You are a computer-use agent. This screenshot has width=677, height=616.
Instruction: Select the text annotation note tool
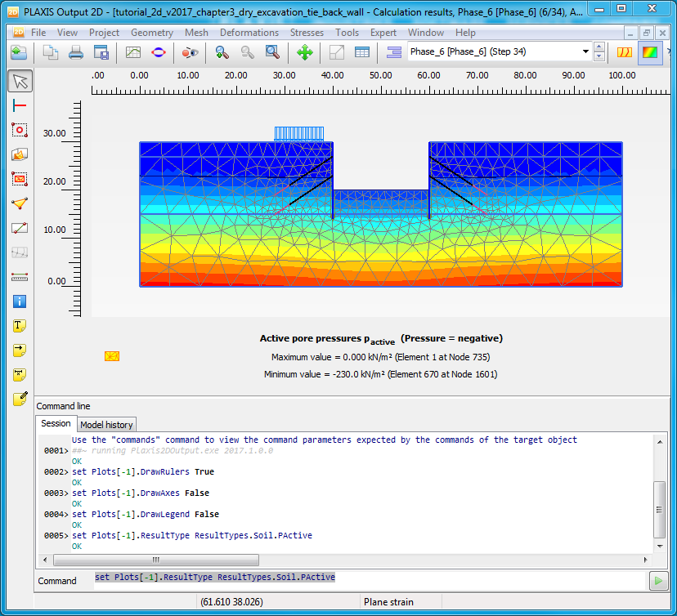click(20, 326)
